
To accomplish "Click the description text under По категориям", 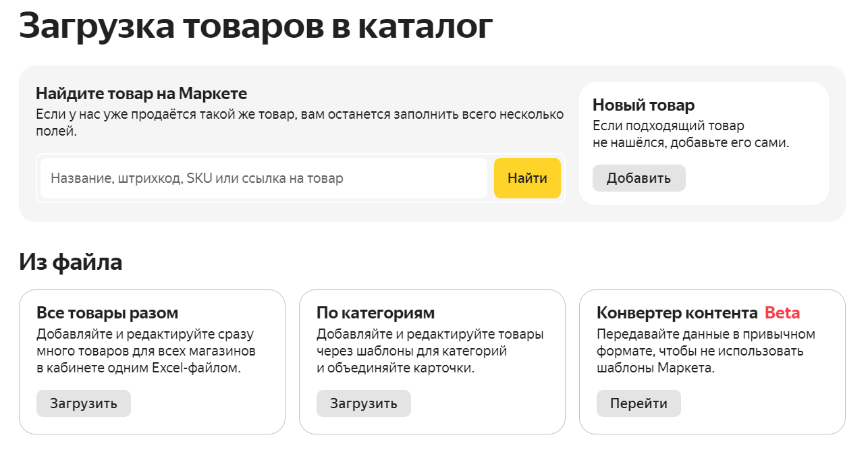I will [429, 351].
